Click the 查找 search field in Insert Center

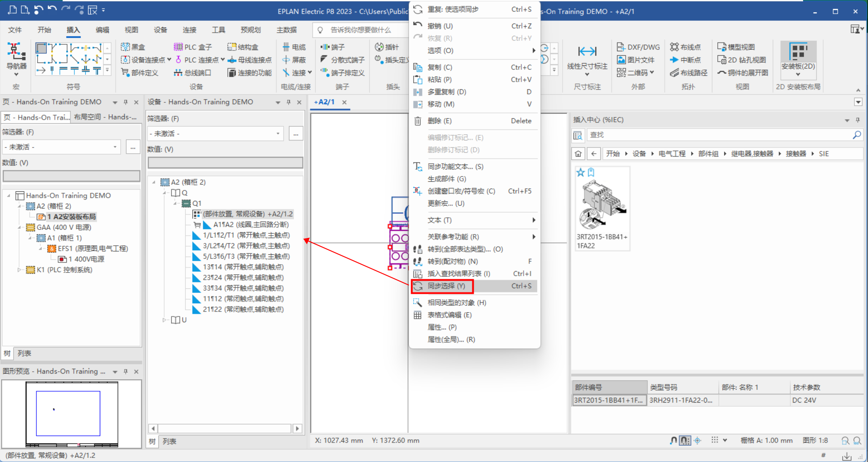pyautogui.click(x=719, y=135)
